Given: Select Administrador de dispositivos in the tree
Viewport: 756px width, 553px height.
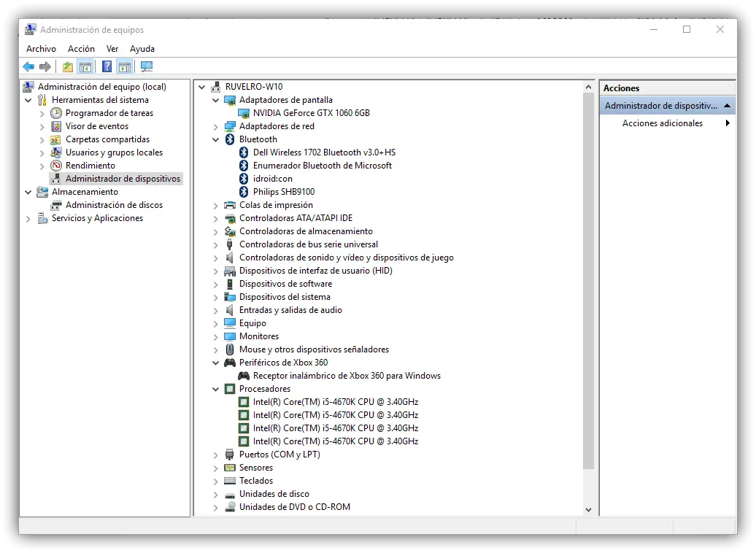Looking at the screenshot, I should point(123,179).
